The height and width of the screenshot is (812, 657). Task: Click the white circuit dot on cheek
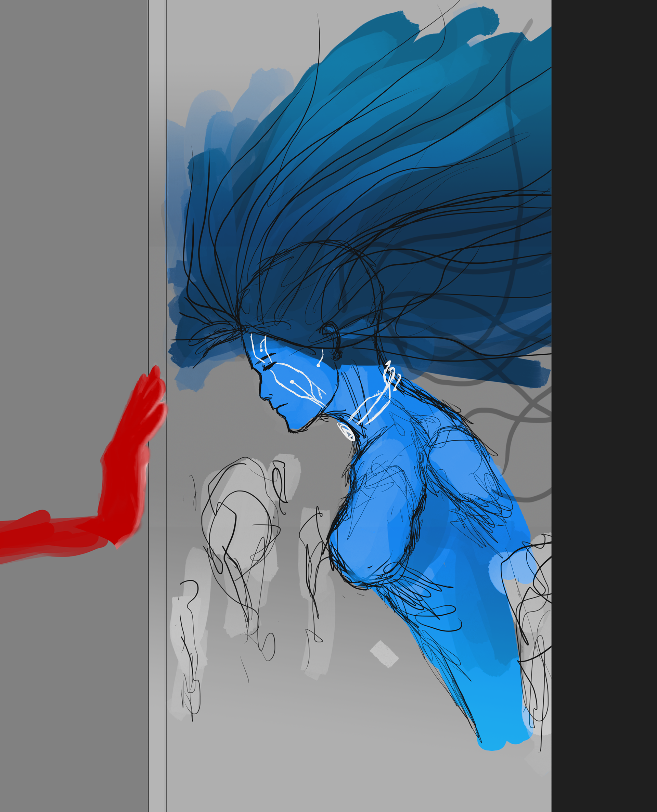tap(292, 382)
